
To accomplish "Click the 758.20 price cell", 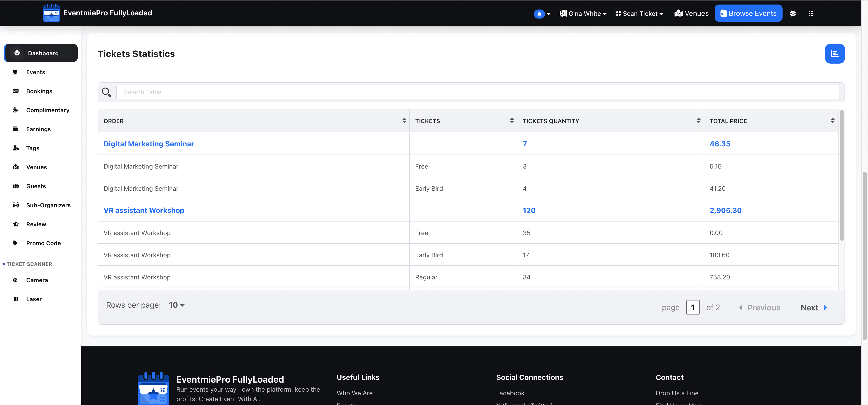I will click(x=720, y=277).
